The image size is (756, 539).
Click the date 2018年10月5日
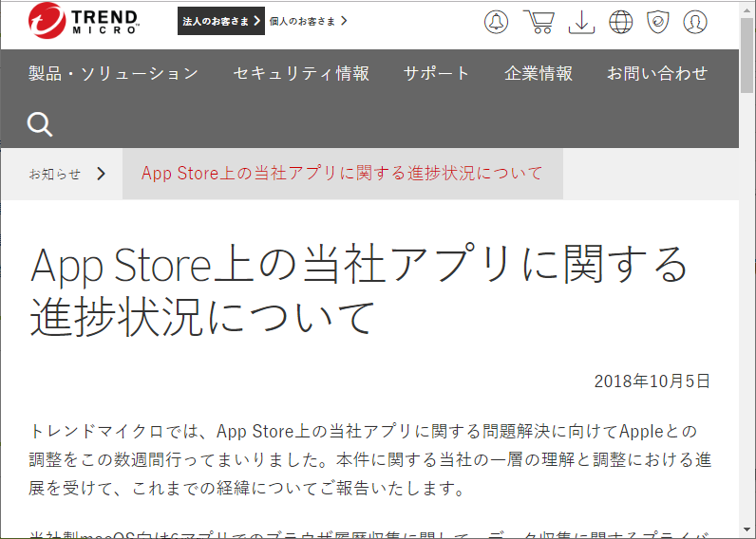(652, 381)
